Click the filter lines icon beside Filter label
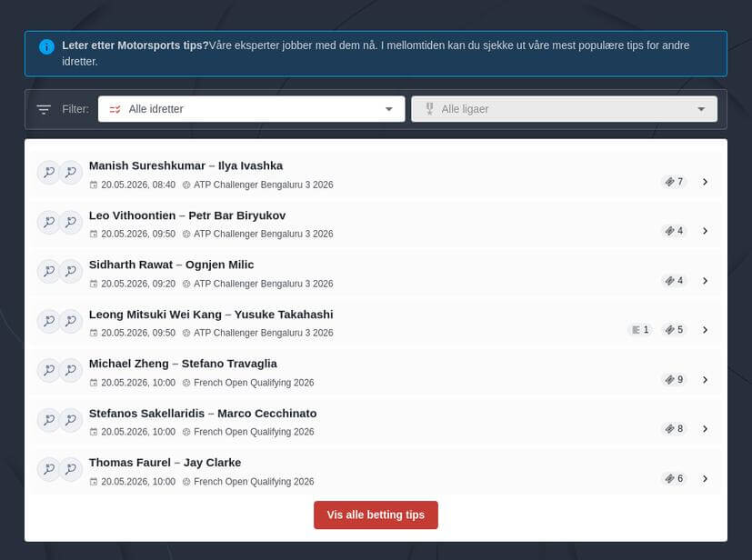This screenshot has height=560, width=752. click(44, 109)
